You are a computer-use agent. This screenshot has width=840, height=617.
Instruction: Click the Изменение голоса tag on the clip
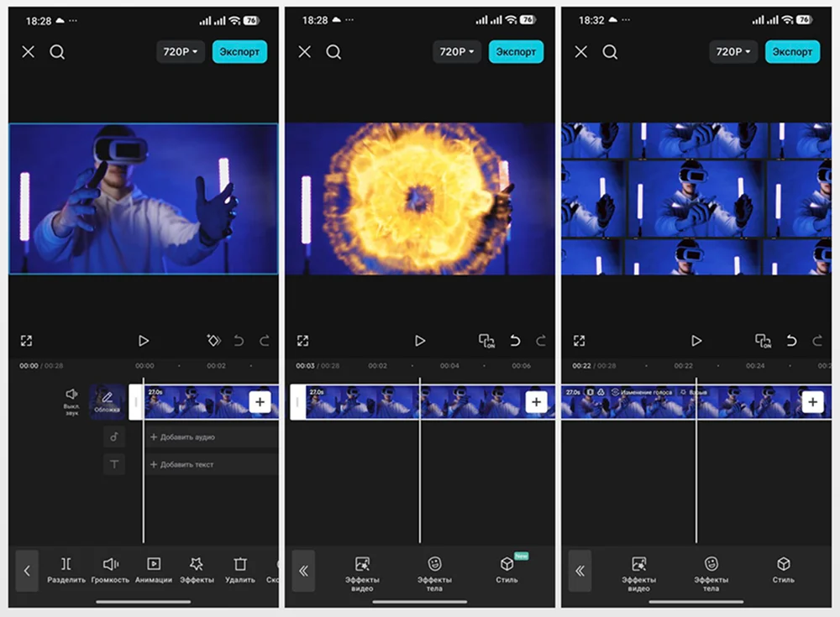(642, 392)
